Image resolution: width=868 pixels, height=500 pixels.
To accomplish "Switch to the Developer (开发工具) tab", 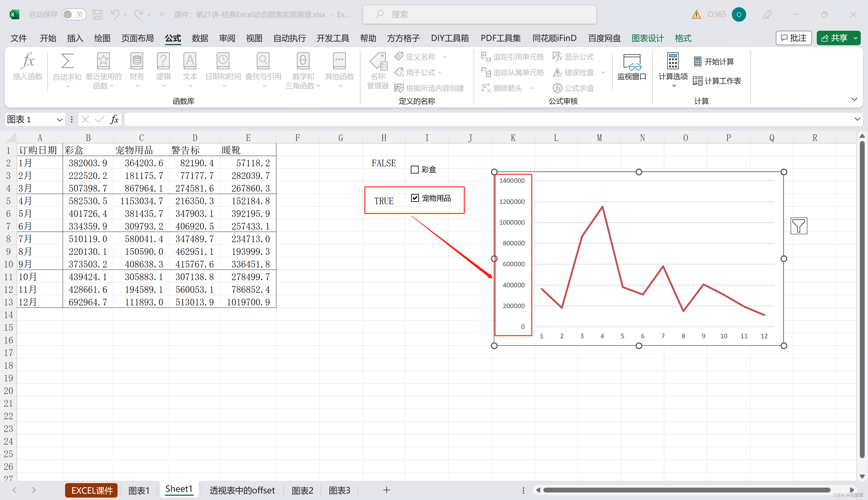I will pos(332,38).
